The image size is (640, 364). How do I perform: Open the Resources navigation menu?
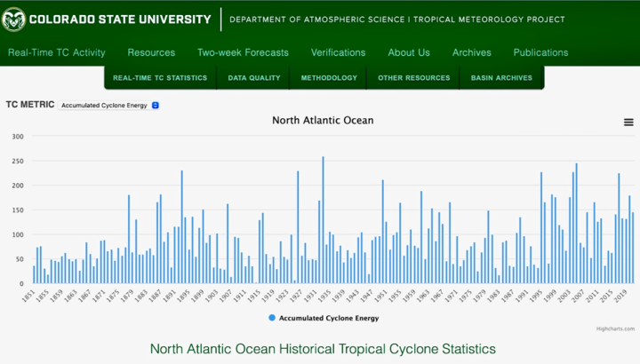[x=151, y=52]
